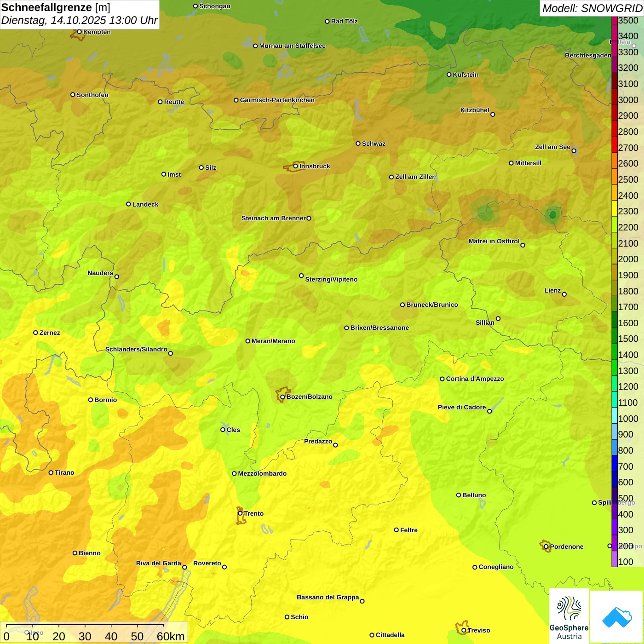This screenshot has width=644, height=644.
Task: Click the Bad Tölz location dot
Action: pyautogui.click(x=327, y=21)
